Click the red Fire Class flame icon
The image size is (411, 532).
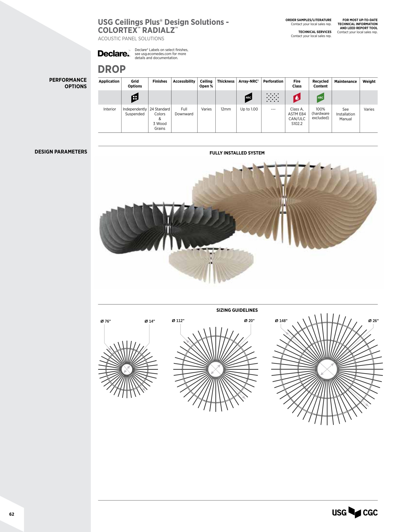coord(297,98)
